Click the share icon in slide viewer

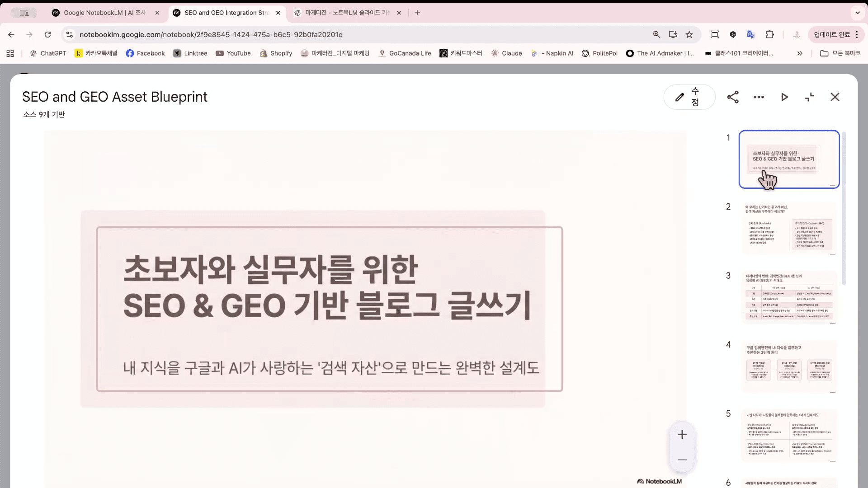733,97
